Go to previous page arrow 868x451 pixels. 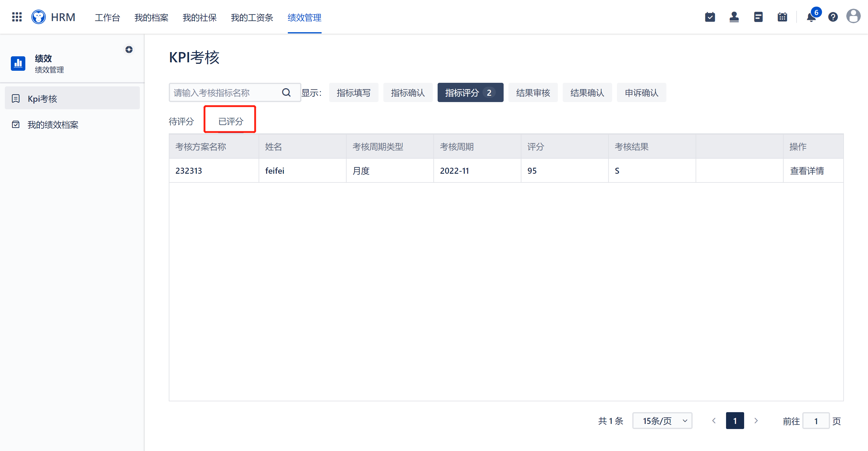coord(714,421)
